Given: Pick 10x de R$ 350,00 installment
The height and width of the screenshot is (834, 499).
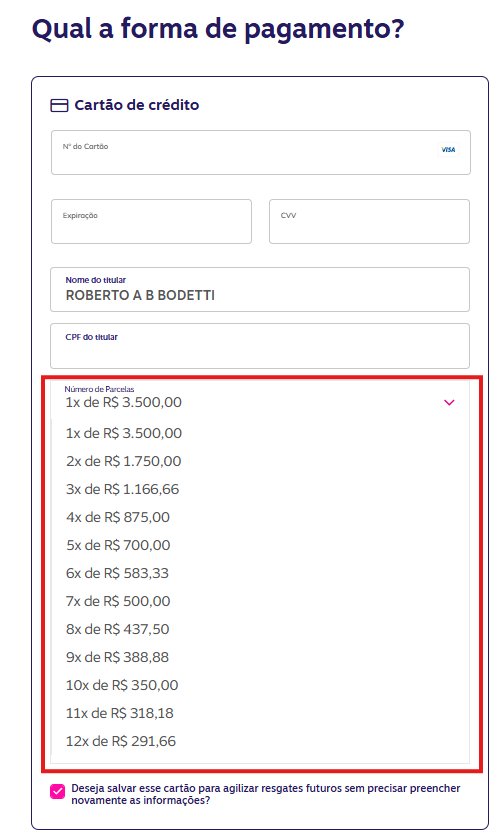Looking at the screenshot, I should tap(260, 685).
